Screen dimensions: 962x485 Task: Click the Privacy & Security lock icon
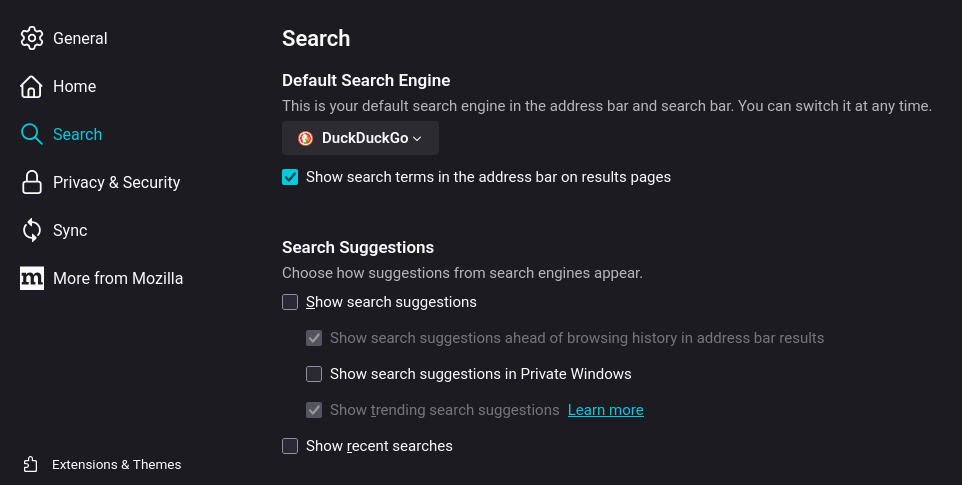32,182
